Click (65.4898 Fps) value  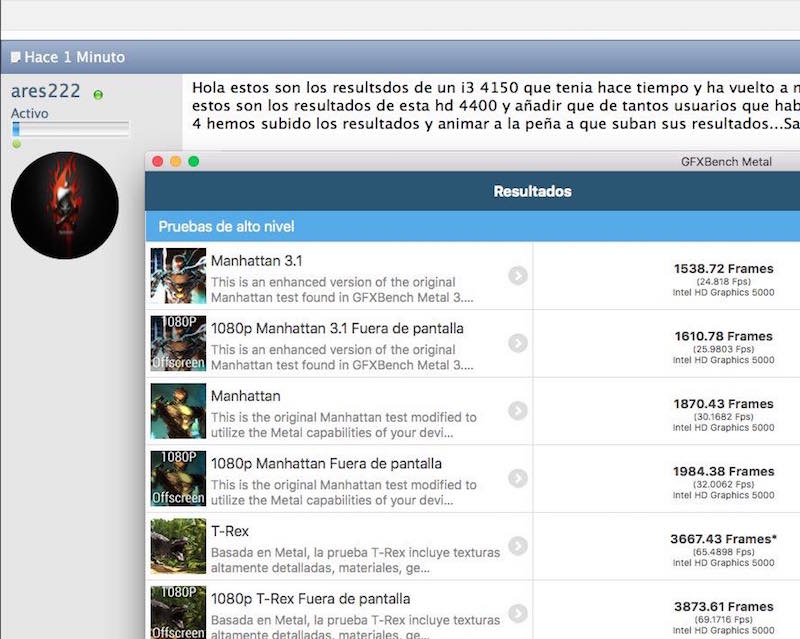723,552
